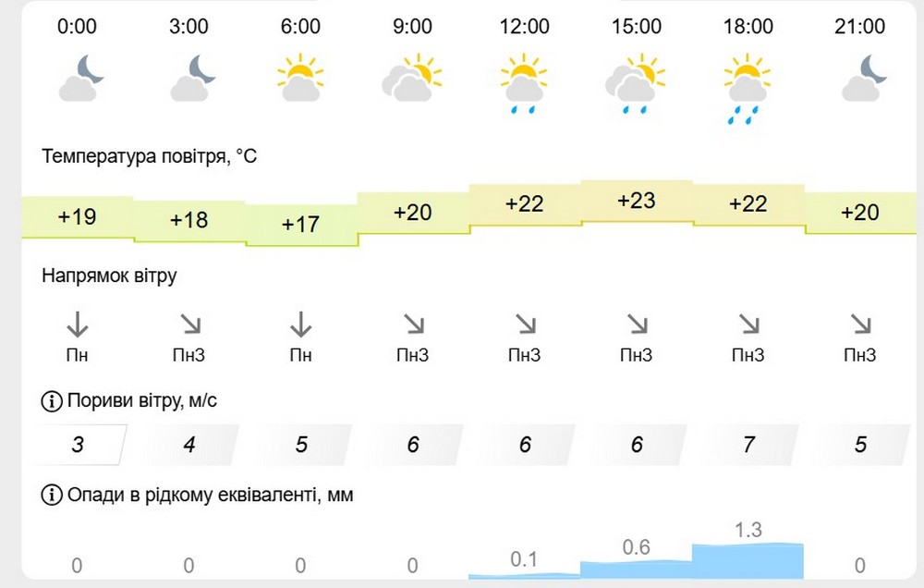Click the highlighted wind gust value 3

pos(78,444)
